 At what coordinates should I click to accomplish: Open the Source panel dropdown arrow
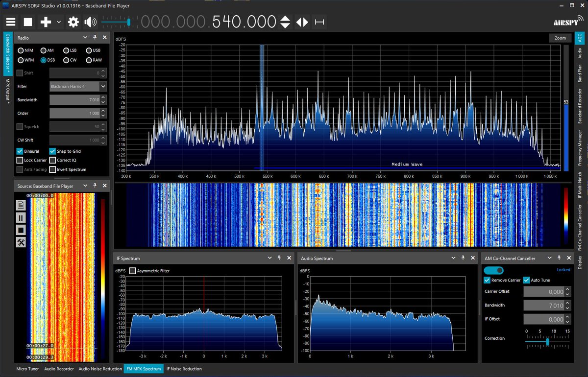[85, 186]
